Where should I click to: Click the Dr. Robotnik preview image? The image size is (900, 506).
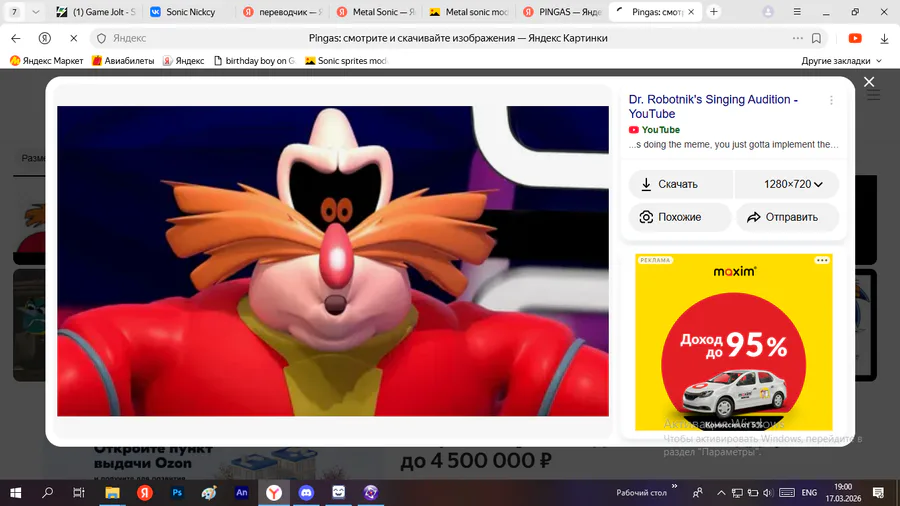click(333, 261)
